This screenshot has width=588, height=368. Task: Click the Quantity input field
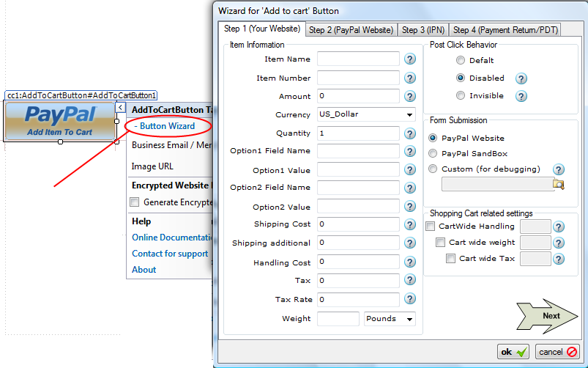tap(358, 133)
